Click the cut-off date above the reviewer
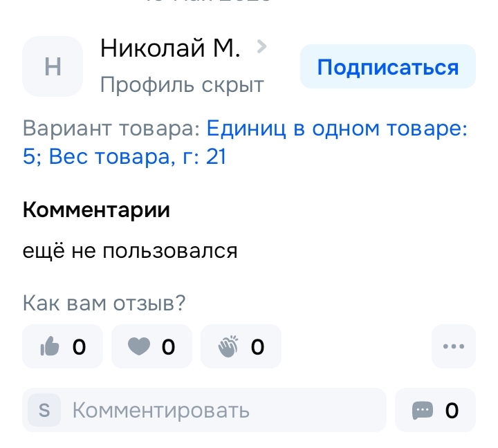The image size is (498, 448). (x=207, y=3)
